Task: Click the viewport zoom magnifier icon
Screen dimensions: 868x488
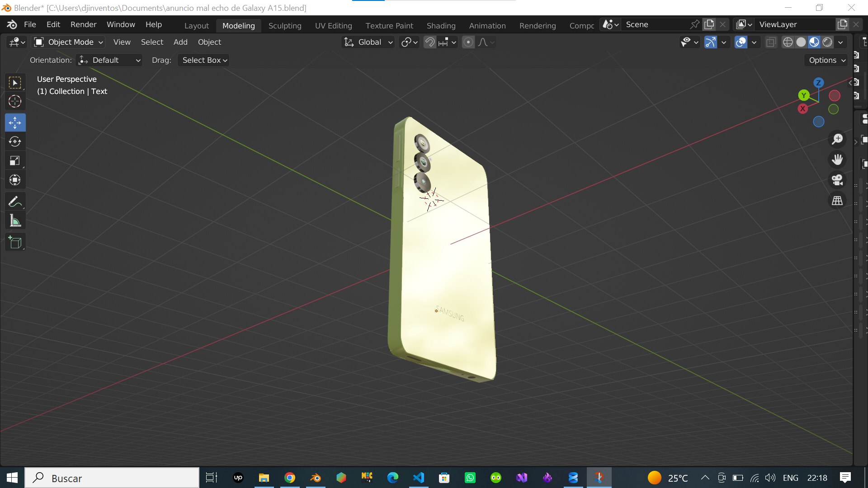Action: pyautogui.click(x=837, y=139)
